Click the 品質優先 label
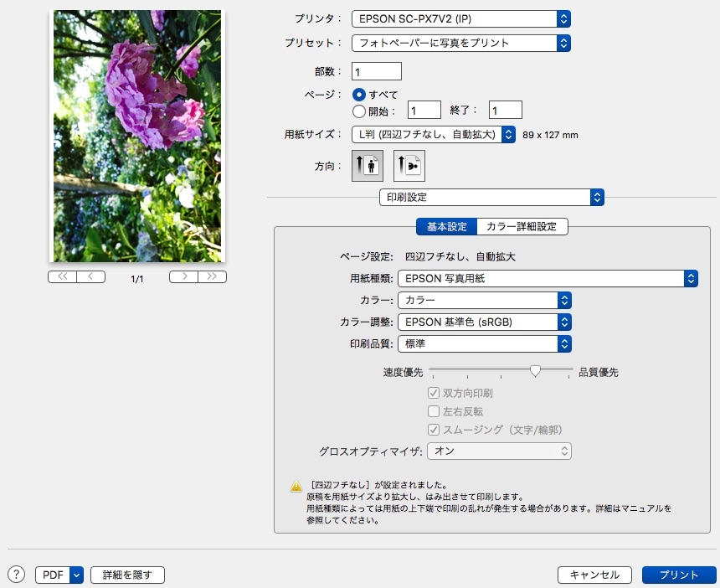The width and height of the screenshot is (720, 588). [599, 372]
